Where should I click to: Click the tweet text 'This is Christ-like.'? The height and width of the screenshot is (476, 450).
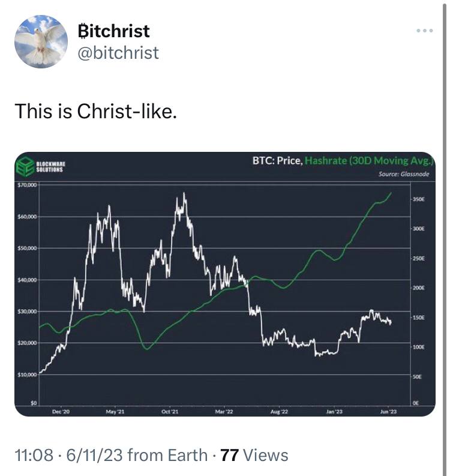(x=95, y=111)
